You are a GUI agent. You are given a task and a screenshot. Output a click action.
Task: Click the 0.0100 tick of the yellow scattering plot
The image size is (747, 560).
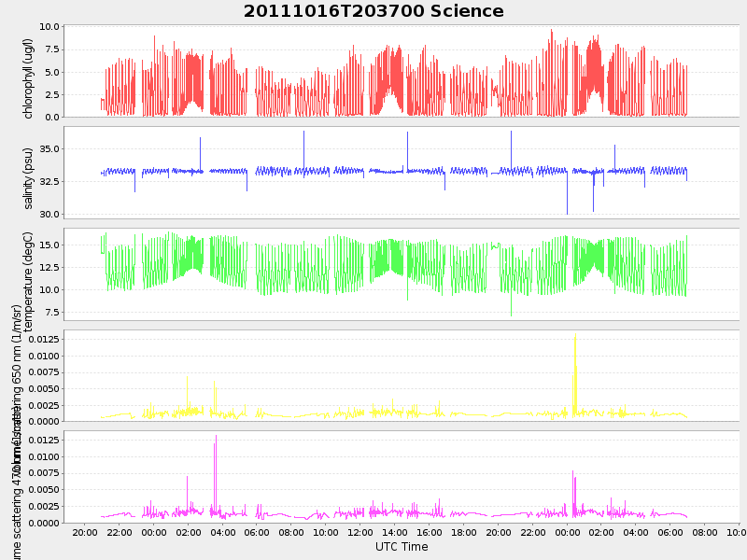pos(44,357)
